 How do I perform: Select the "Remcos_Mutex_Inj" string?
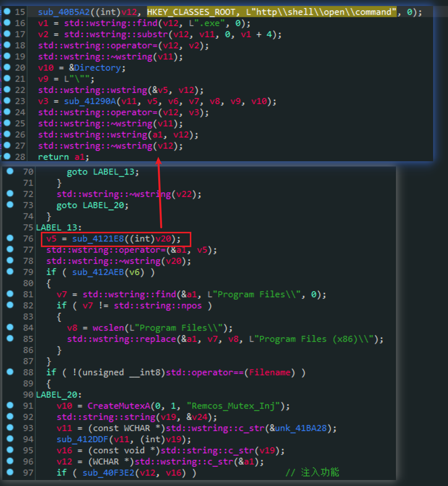pos(233,406)
